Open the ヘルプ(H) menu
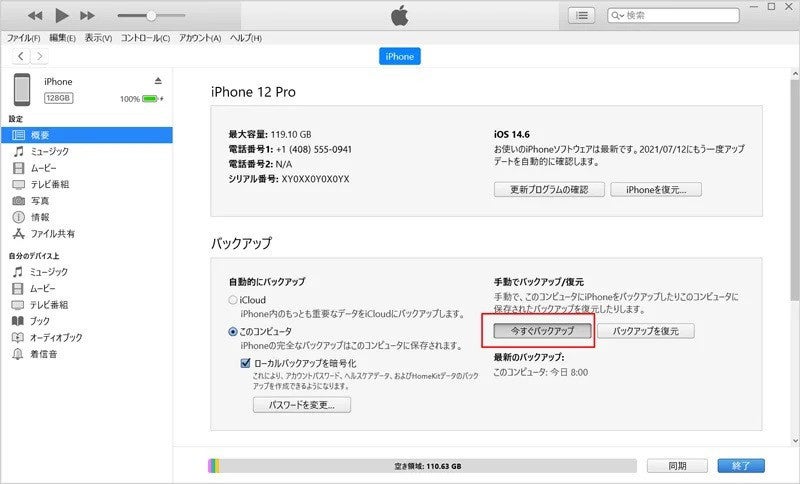 coord(245,38)
